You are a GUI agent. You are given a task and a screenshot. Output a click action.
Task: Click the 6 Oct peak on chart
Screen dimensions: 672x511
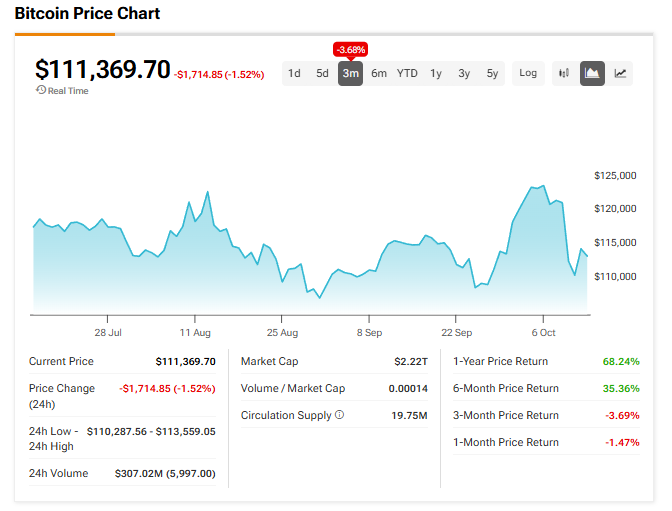(542, 186)
